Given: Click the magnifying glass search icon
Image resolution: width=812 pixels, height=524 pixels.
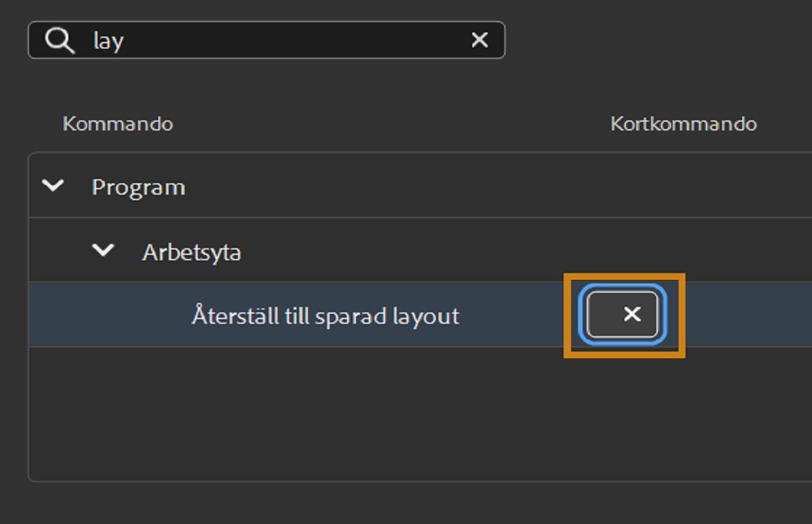Looking at the screenshot, I should tap(60, 41).
